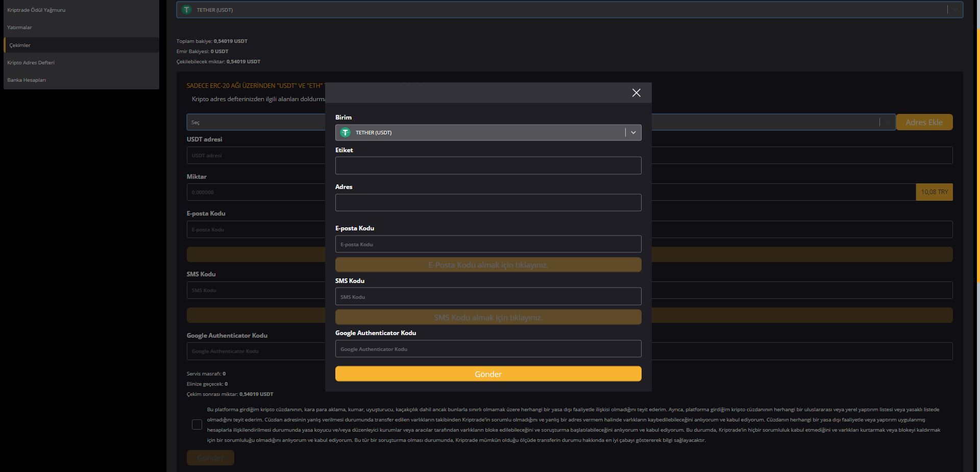Viewport: 980px width, 472px height.
Task: Expand the Seç address selection dropdown
Action: coord(887,122)
